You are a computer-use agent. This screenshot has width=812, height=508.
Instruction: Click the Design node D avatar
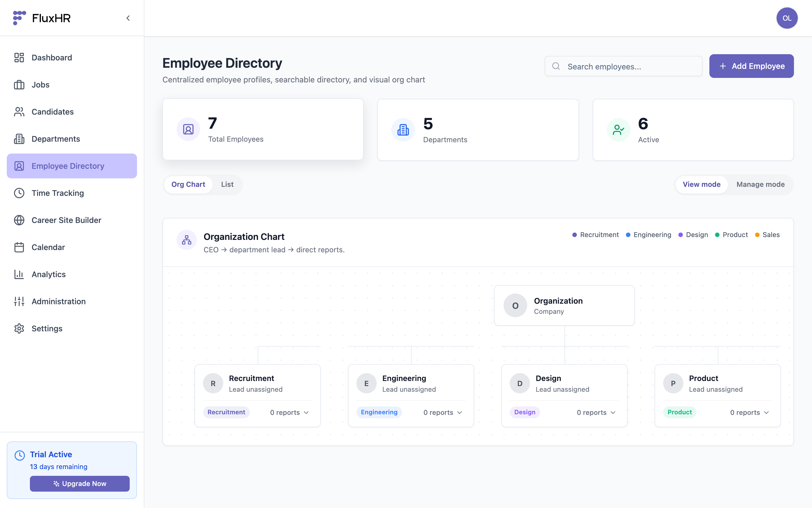pos(520,383)
